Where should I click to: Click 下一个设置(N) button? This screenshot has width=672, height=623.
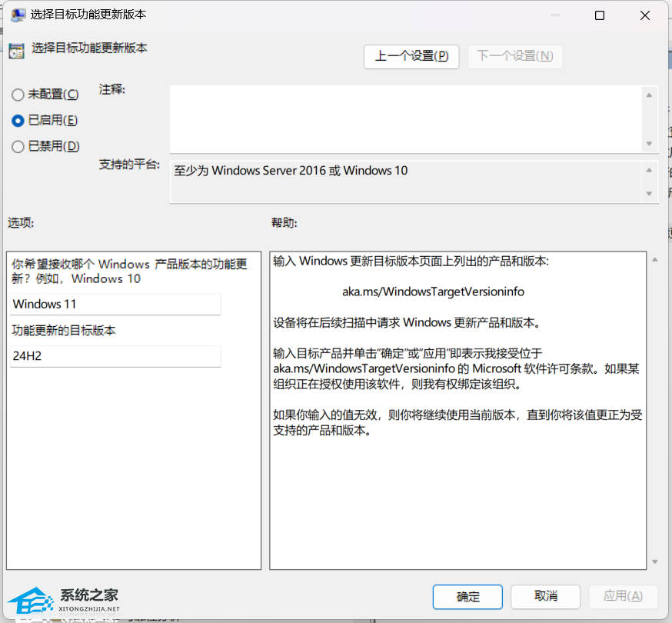point(514,56)
